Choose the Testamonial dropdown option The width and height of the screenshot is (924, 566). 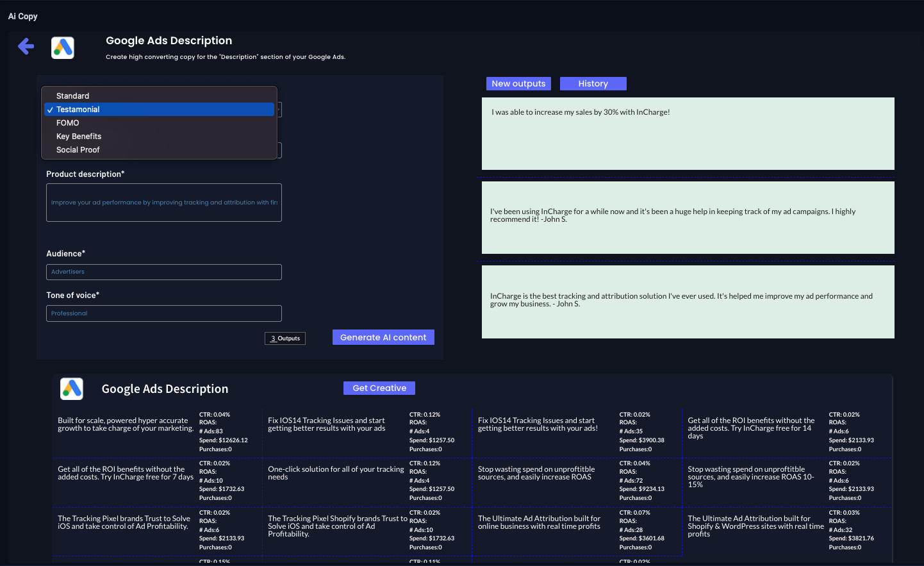tap(159, 110)
